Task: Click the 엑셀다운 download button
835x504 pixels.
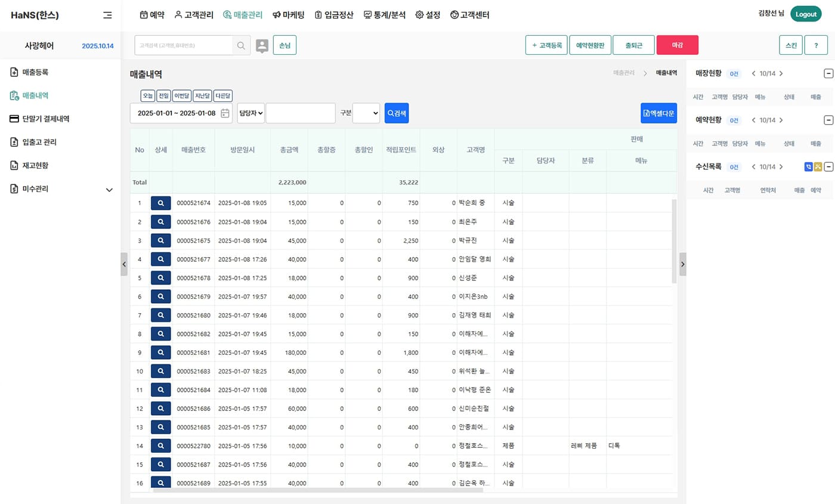Action: pyautogui.click(x=658, y=113)
